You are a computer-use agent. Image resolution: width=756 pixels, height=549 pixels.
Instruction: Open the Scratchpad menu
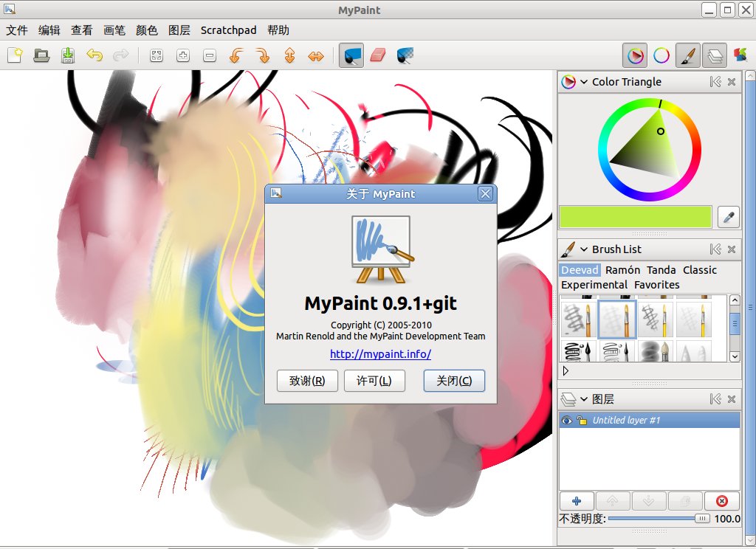(x=229, y=30)
